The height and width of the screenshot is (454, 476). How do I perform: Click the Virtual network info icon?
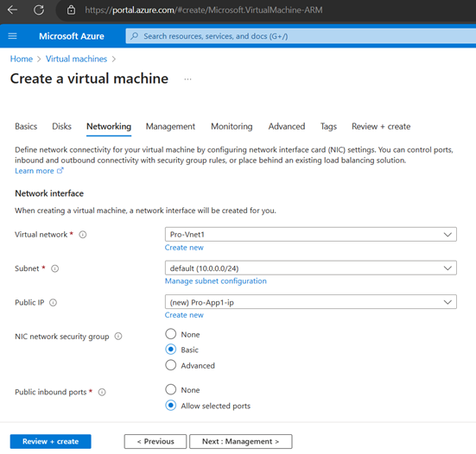83,235
